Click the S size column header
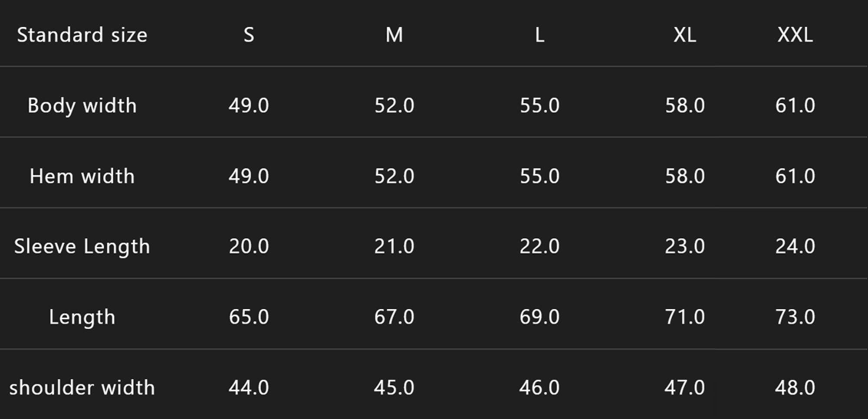Image resolution: width=868 pixels, height=419 pixels. (249, 35)
